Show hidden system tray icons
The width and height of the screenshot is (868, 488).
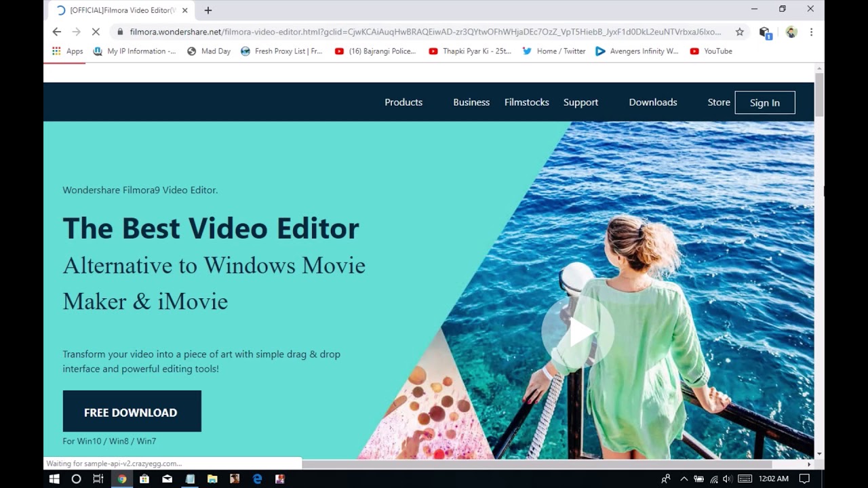point(684,479)
